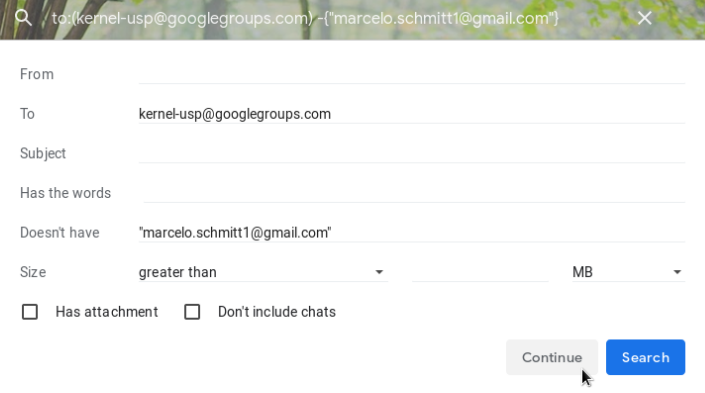Click the 'Has attachment' label text
This screenshot has width=705, height=393.
pos(107,312)
